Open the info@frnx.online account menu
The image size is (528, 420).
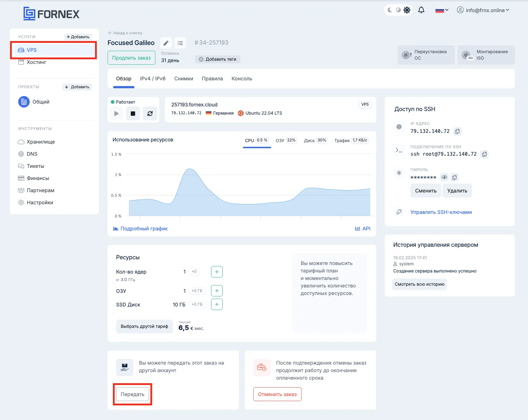point(483,10)
